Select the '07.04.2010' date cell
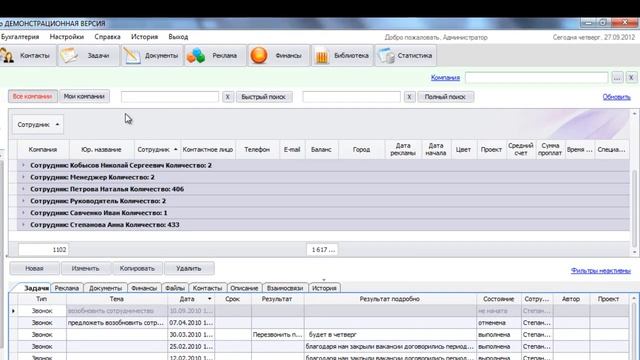Viewport: 640px width, 360px height. [191, 322]
